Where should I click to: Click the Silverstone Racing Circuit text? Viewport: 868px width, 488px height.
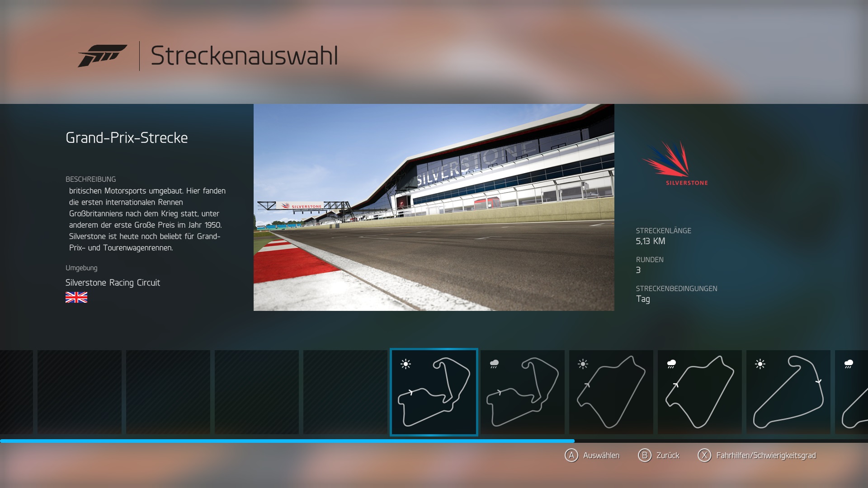click(113, 283)
